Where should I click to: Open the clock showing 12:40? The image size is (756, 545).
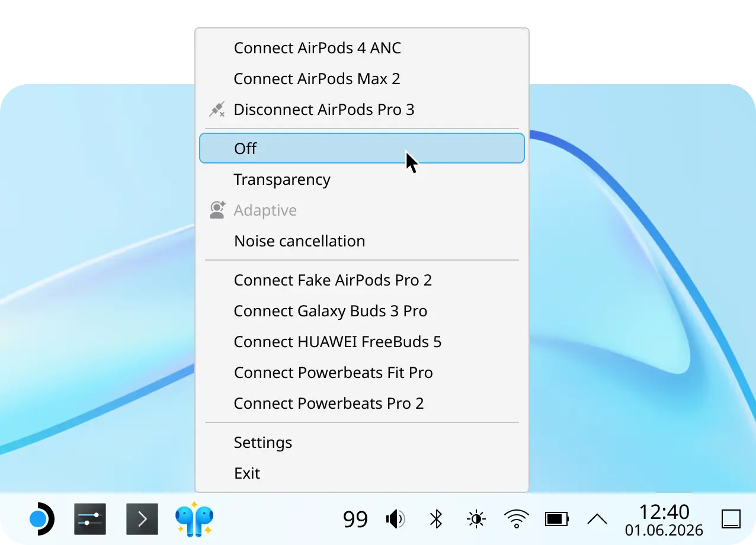tap(664, 511)
